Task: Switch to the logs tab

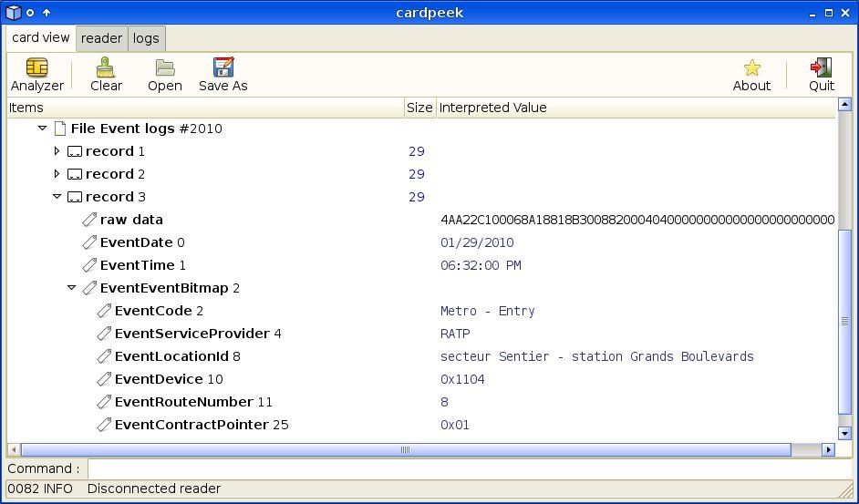Action: pyautogui.click(x=146, y=38)
